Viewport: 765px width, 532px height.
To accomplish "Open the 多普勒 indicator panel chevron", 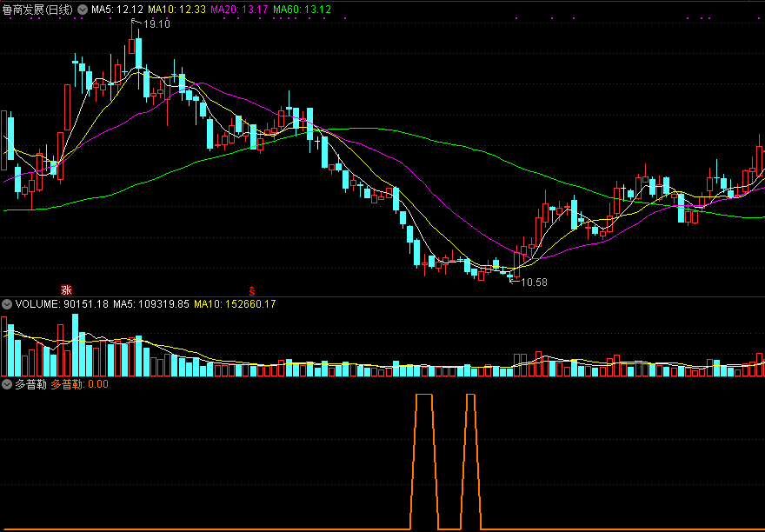I will tap(7, 384).
